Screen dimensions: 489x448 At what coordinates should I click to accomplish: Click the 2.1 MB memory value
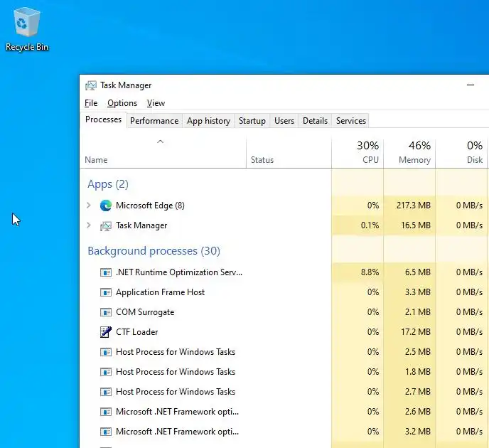coord(418,312)
